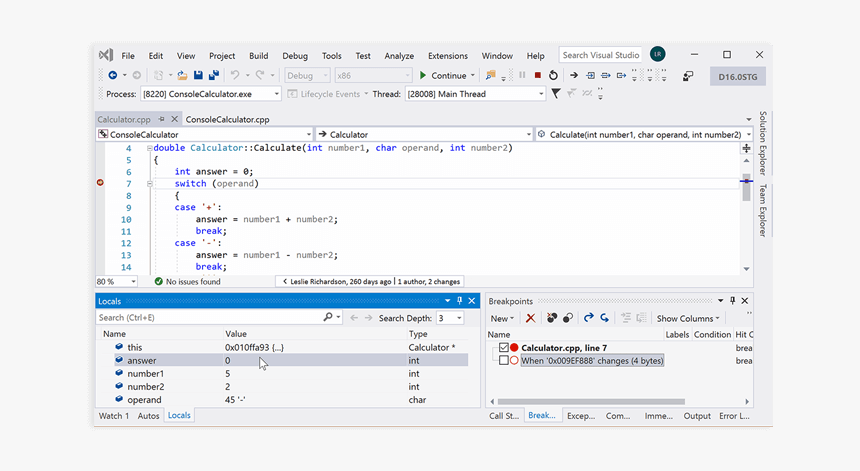Viewport: 860px width, 471px height.
Task: Click the thread filter funnel icon
Action: tap(556, 94)
